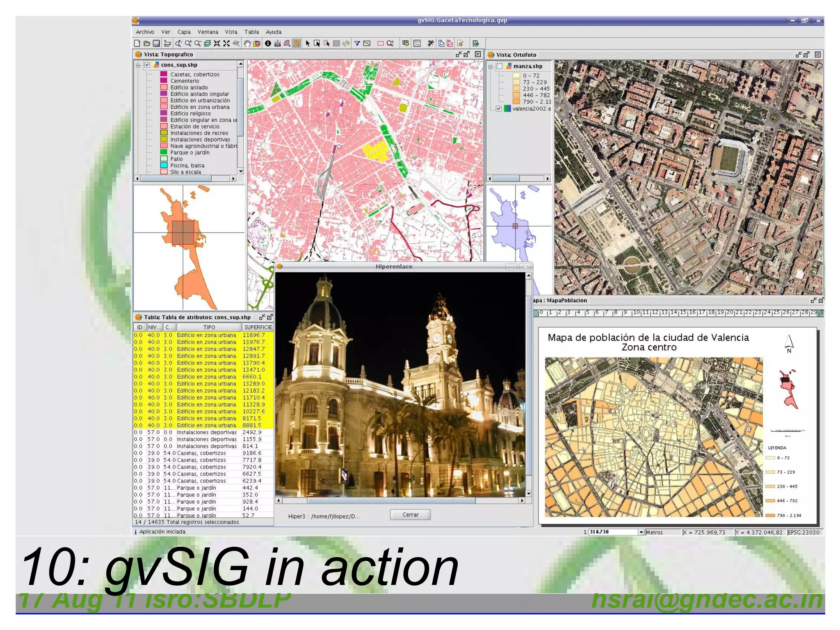Click the Ortofoto legend scroll-left arrow
Screen dimensions: 840x630
490,178
